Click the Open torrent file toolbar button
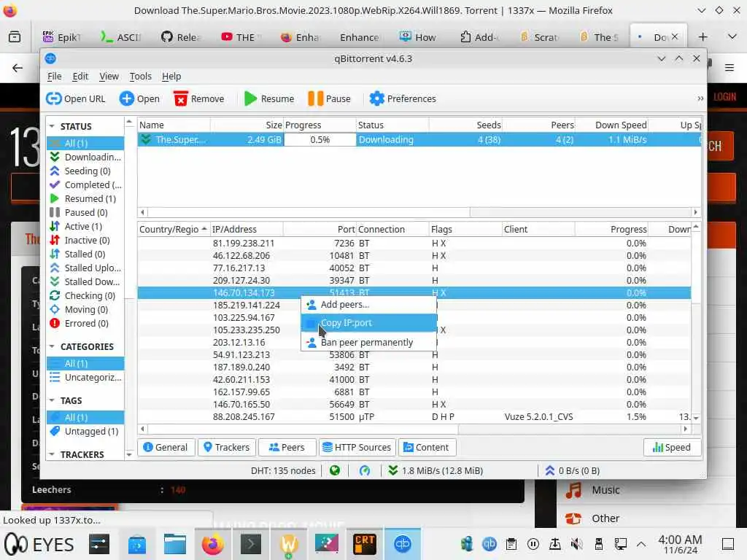Viewport: 747px width, 560px height. [139, 98]
